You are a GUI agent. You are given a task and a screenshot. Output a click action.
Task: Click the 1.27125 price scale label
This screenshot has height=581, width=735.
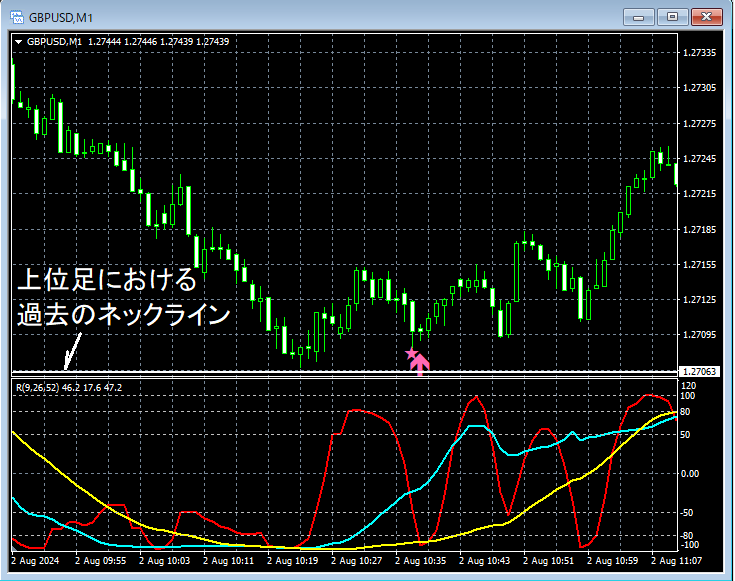700,300
